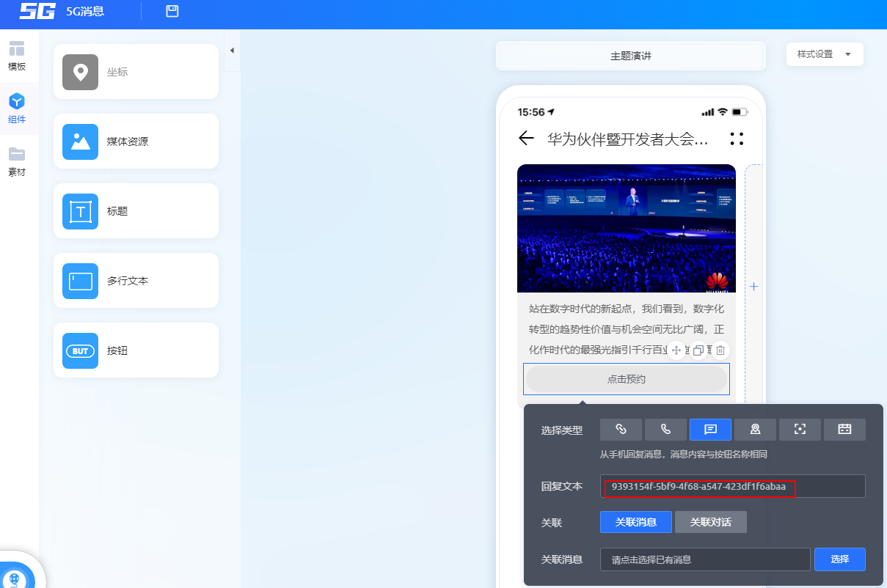The width and height of the screenshot is (887, 588).
Task: Select the 关联对话 option
Action: click(x=710, y=522)
